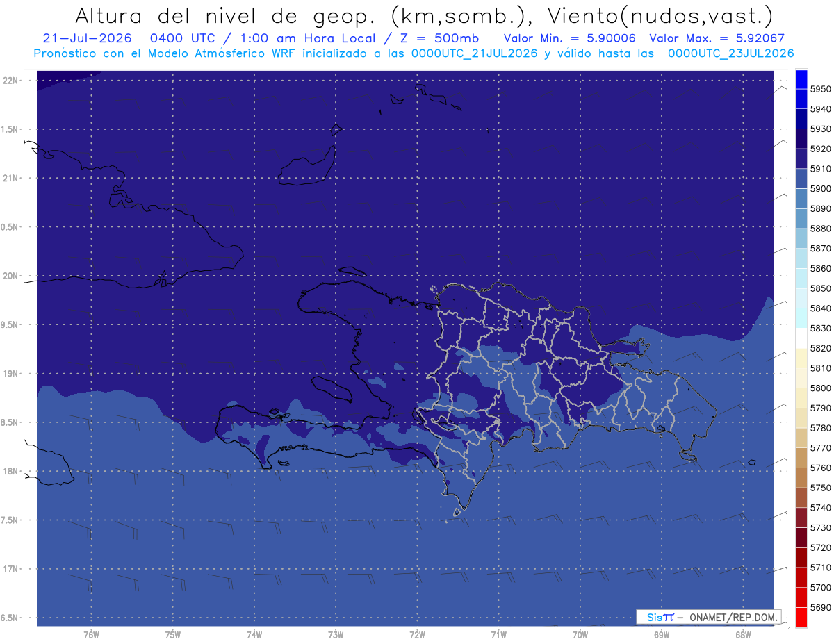Click the '18N' latitude label
This screenshot has width=834, height=644.
(11, 471)
